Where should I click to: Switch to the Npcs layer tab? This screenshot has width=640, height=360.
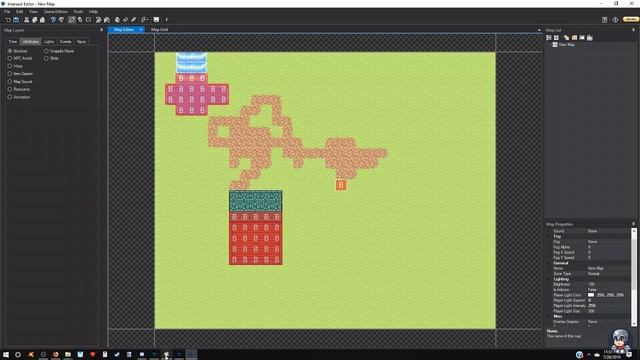click(x=81, y=42)
